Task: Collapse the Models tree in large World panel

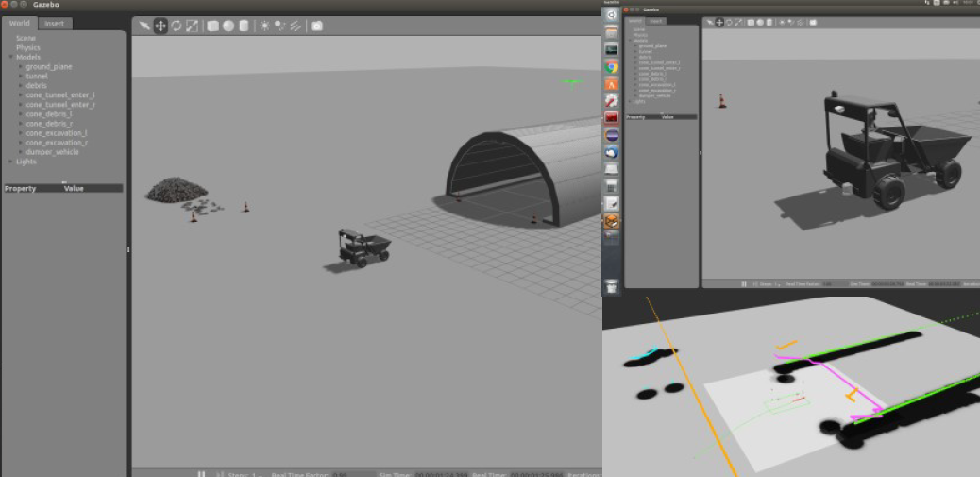Action: coord(10,57)
